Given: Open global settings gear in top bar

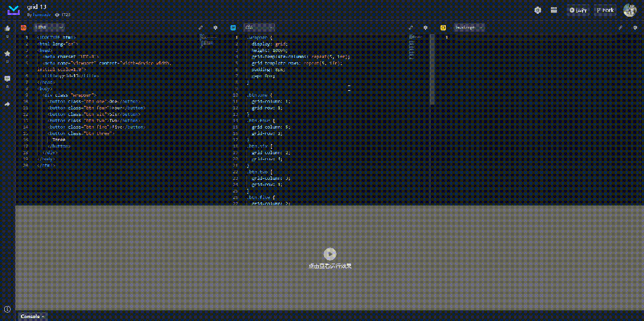Looking at the screenshot, I should (538, 10).
